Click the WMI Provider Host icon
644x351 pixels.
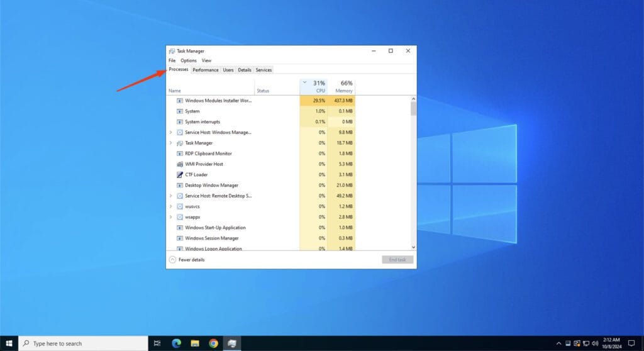tap(179, 164)
